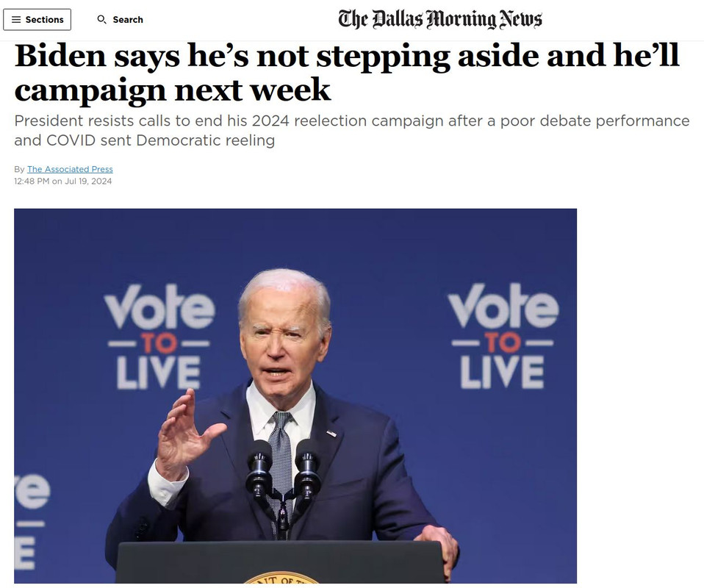The height and width of the screenshot is (588, 704).
Task: Click right Vote To Live sign in photo
Action: tap(503, 336)
